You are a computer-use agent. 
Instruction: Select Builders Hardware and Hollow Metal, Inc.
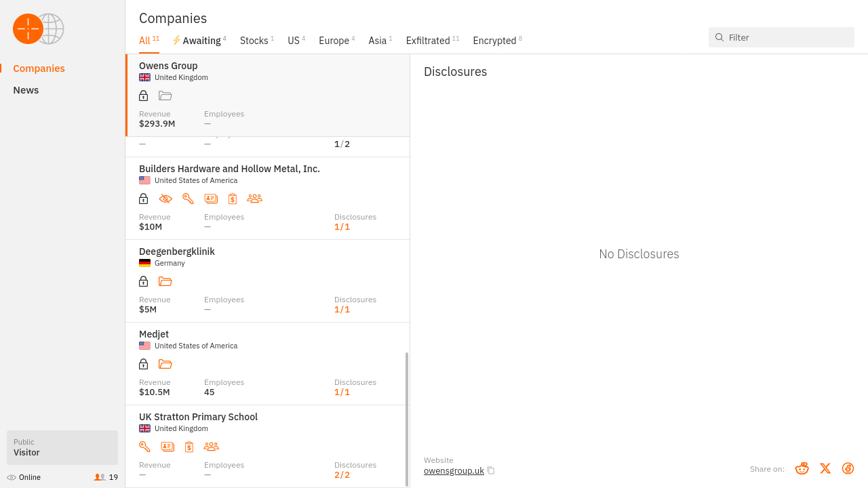[268, 199]
